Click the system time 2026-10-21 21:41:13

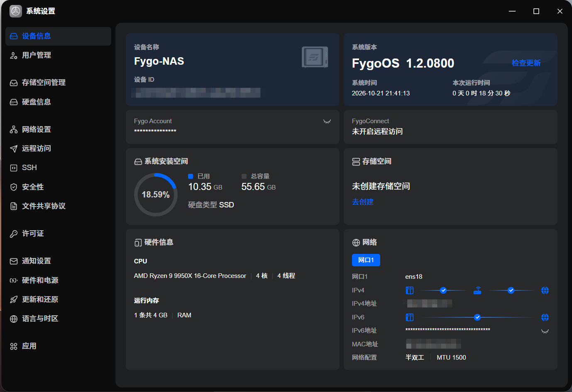click(381, 93)
